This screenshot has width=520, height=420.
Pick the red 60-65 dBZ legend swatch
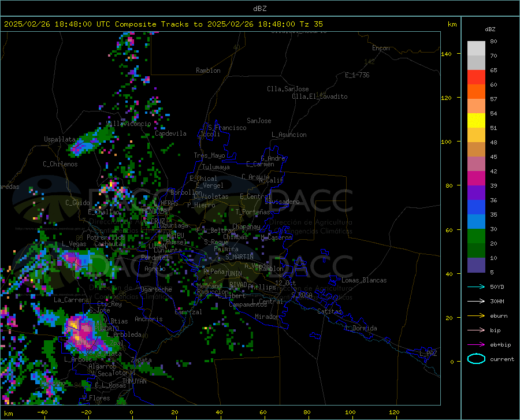(476, 77)
